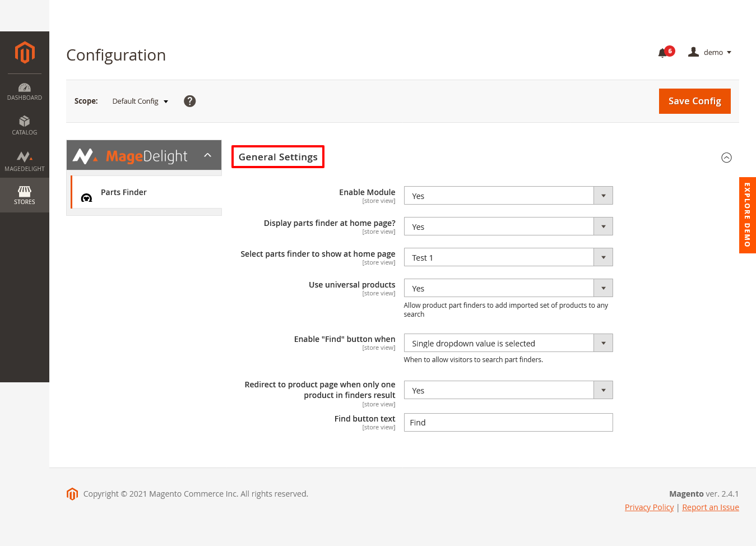Click the Find button text label
This screenshot has height=546, width=756.
point(365,419)
